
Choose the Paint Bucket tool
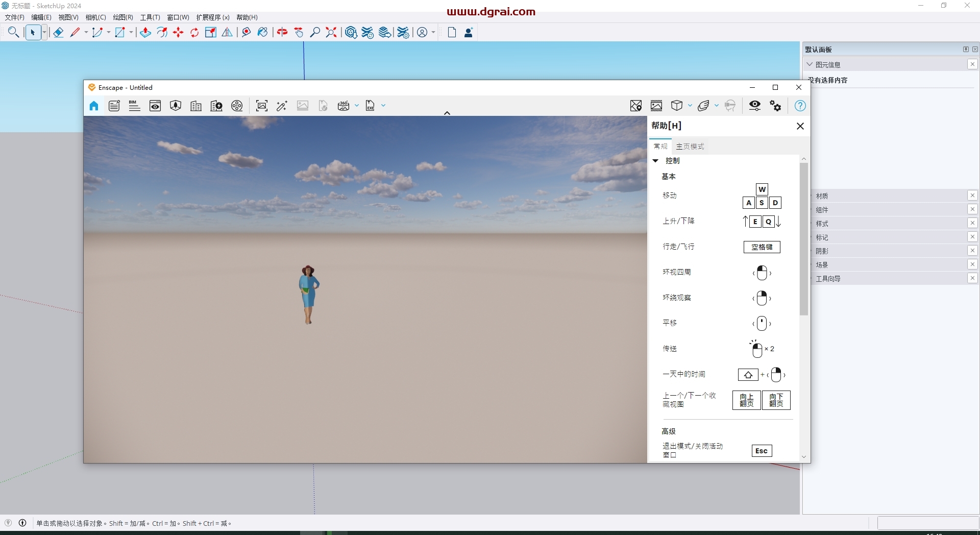coord(263,33)
